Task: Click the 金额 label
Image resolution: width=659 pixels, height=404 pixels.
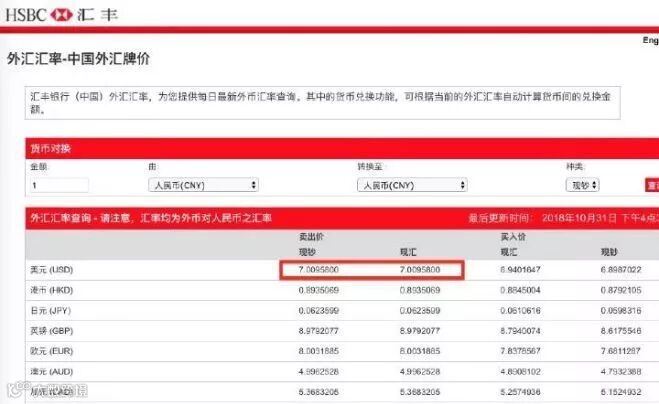Action: pyautogui.click(x=39, y=167)
